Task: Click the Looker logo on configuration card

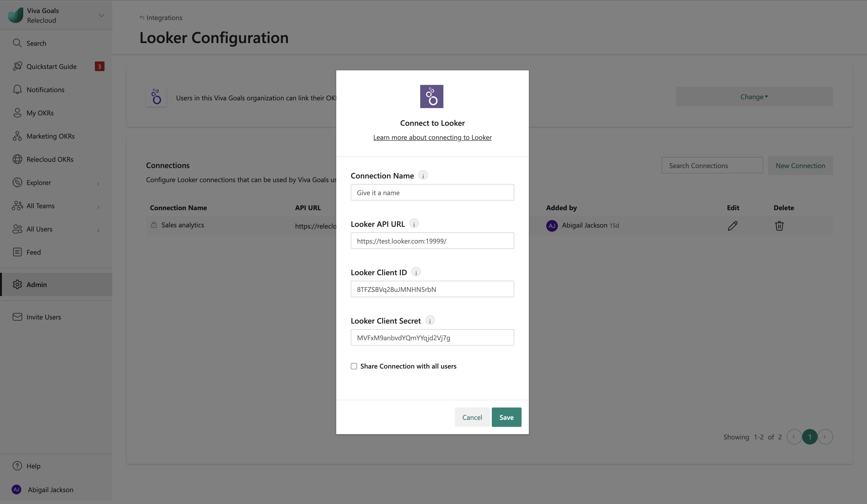Action: (156, 97)
